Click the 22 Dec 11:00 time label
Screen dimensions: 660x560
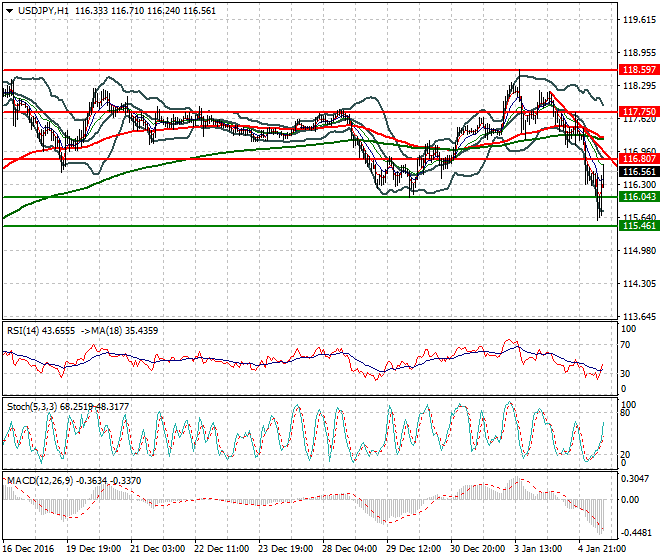coord(221,549)
